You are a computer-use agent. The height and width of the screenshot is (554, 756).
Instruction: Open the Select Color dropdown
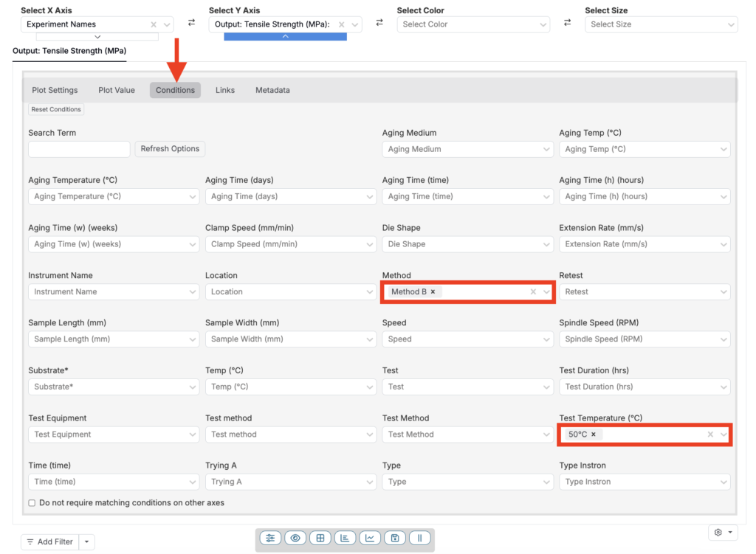(x=473, y=24)
